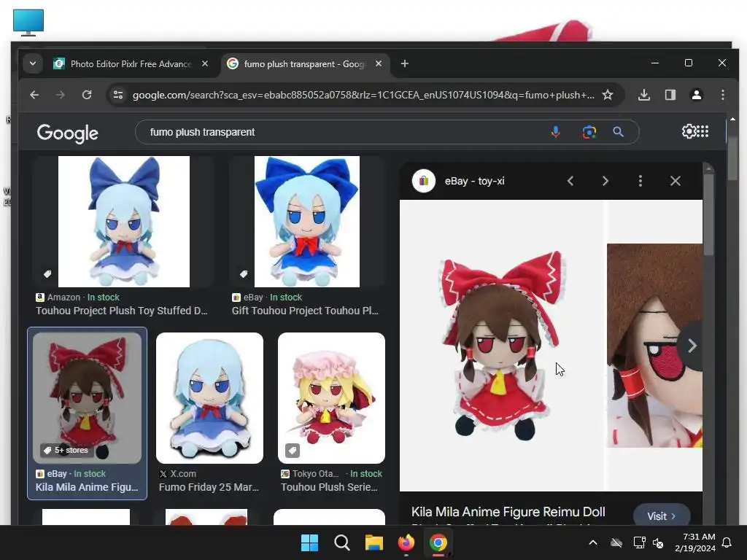747x560 pixels.
Task: Click the page vertical scrollbar
Action: coord(732,157)
